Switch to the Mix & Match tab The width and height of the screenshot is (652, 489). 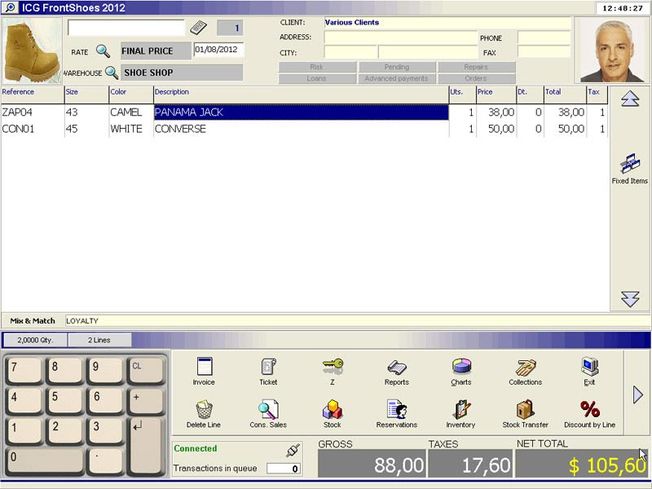32,321
